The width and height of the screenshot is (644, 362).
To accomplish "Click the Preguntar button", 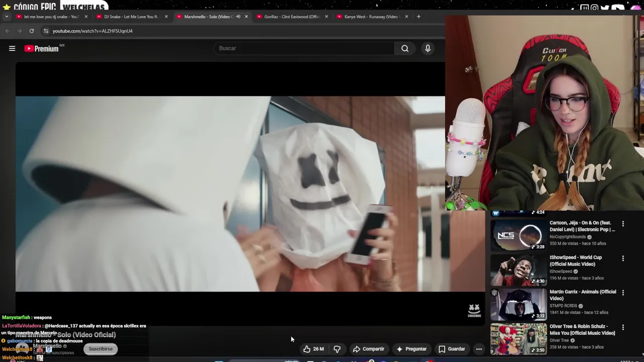I will click(x=411, y=349).
